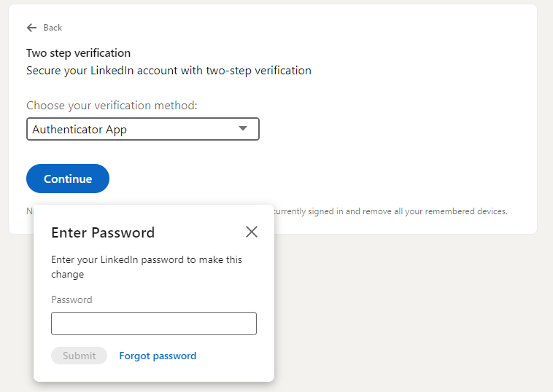This screenshot has height=392, width=553.
Task: Click the Enter Password dialog title
Action: [x=103, y=232]
